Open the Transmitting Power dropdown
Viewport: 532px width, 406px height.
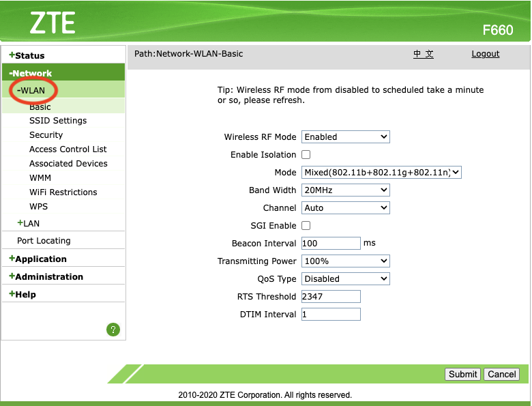[345, 261]
